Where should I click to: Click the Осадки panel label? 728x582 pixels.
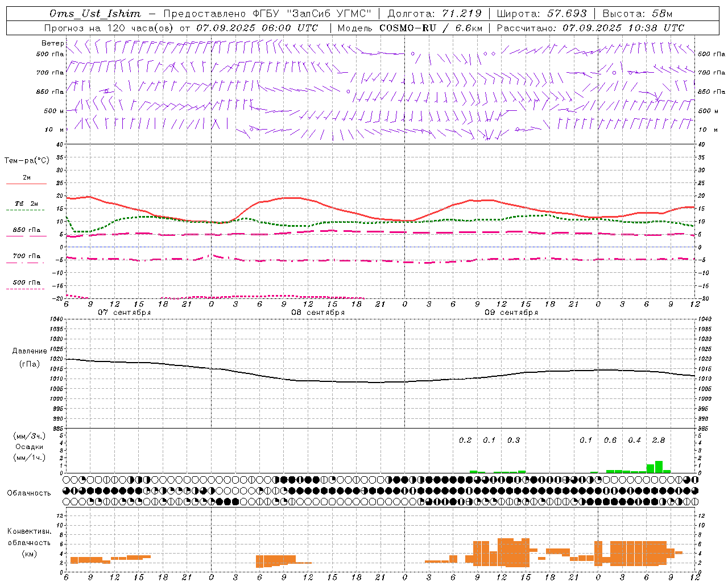click(x=30, y=447)
